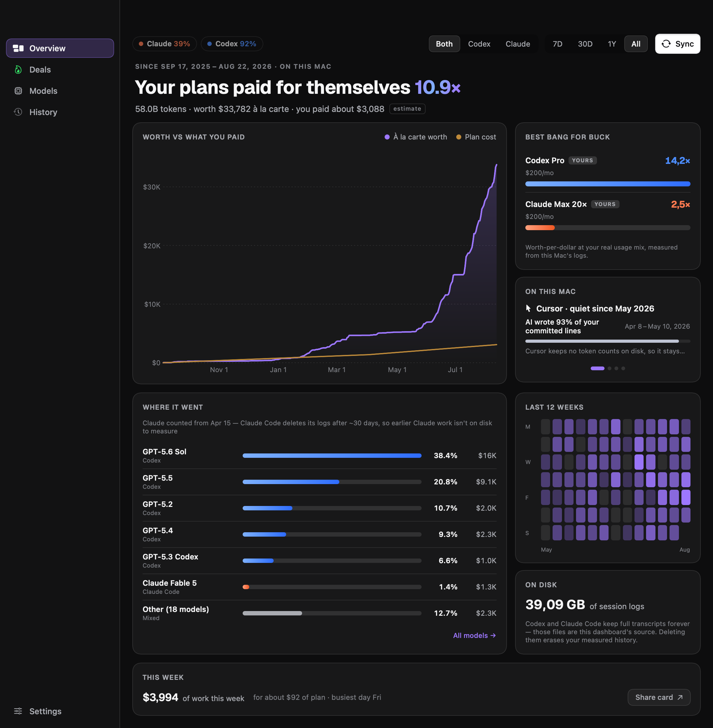Click the Other (18 models) row
This screenshot has height=728, width=713.
319,613
